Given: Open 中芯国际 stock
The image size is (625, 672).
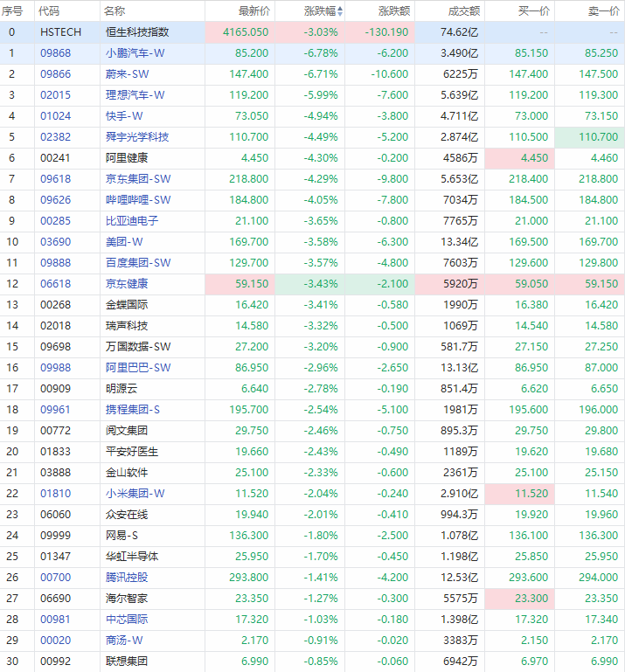Looking at the screenshot, I should coord(127,620).
